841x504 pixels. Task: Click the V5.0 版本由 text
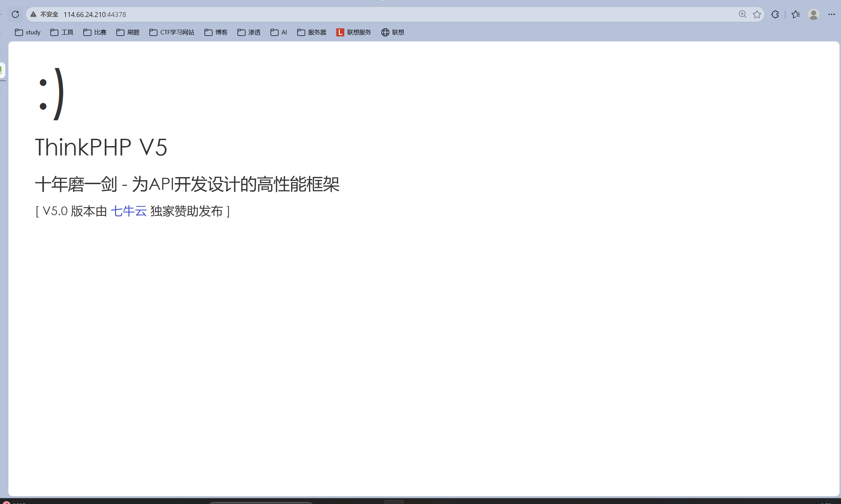pos(75,211)
